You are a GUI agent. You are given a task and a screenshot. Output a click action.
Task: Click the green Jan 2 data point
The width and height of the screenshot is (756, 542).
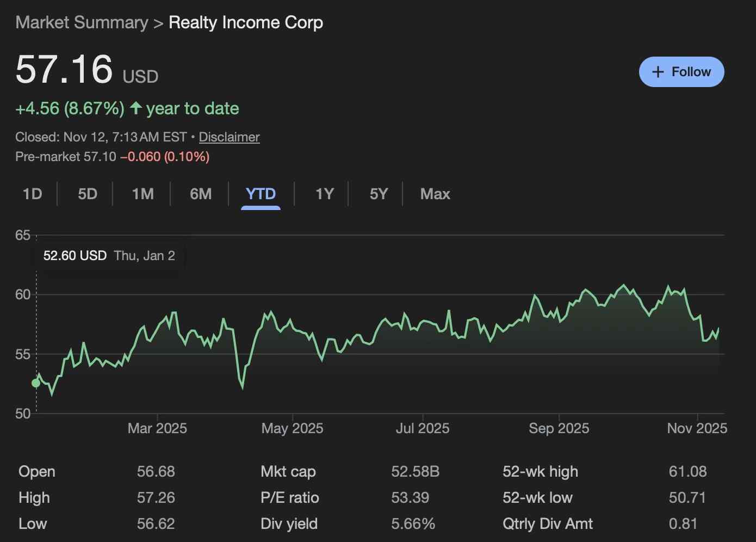[x=36, y=383]
